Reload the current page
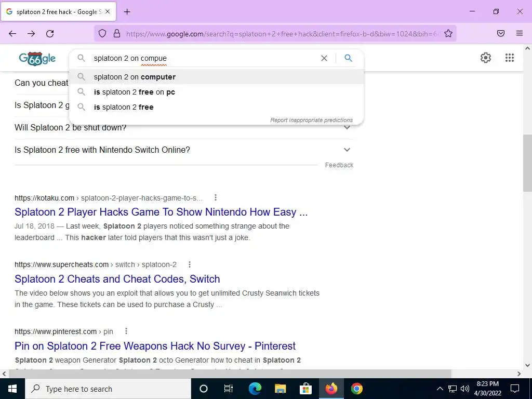 point(50,33)
